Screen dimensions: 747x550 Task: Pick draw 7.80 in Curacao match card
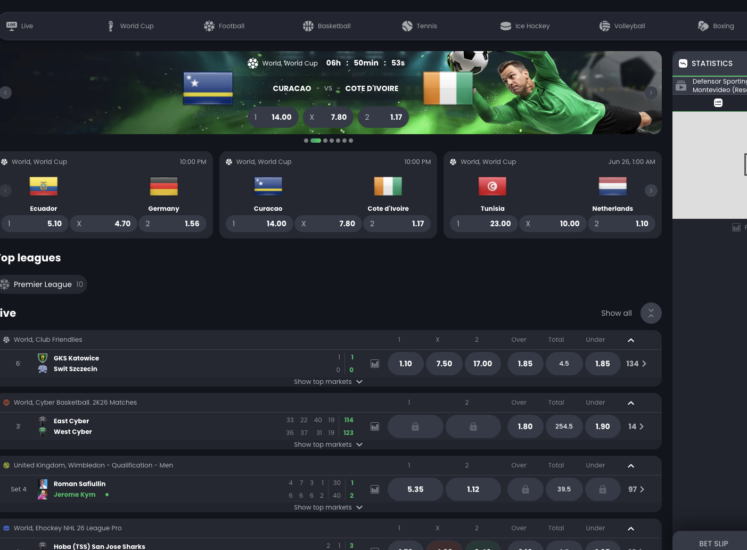(x=328, y=224)
